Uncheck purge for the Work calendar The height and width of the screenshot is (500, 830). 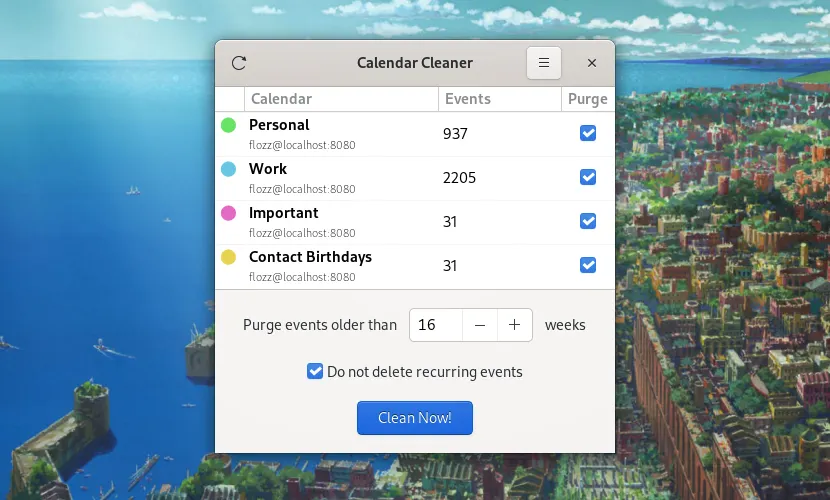588,177
